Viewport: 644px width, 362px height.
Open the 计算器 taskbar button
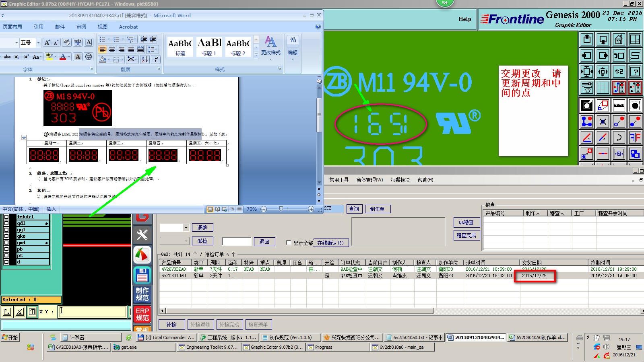coord(91,337)
